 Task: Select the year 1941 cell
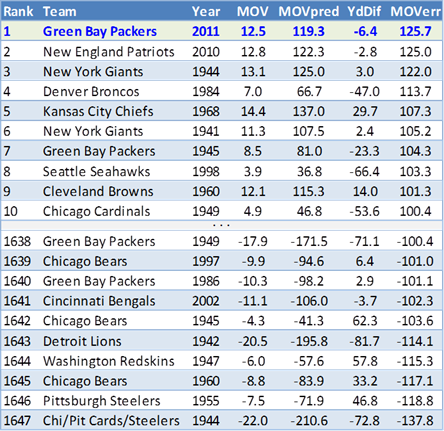click(x=206, y=131)
